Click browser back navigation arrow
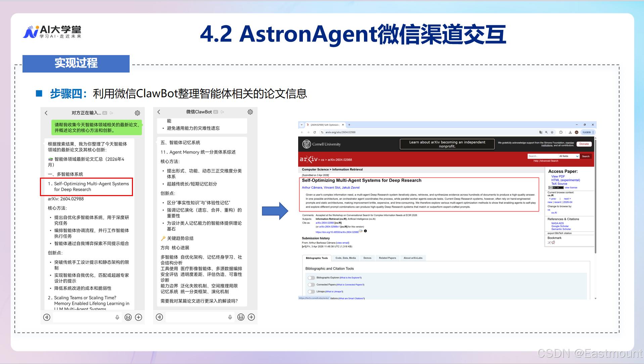Image resolution: width=644 pixels, height=364 pixels. pos(302,132)
